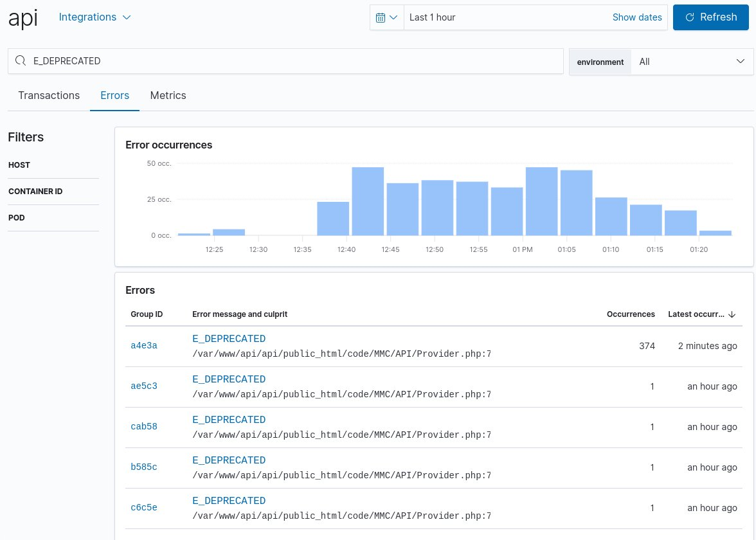Click the refresh circular arrow icon
The image size is (756, 540).
[x=690, y=17]
